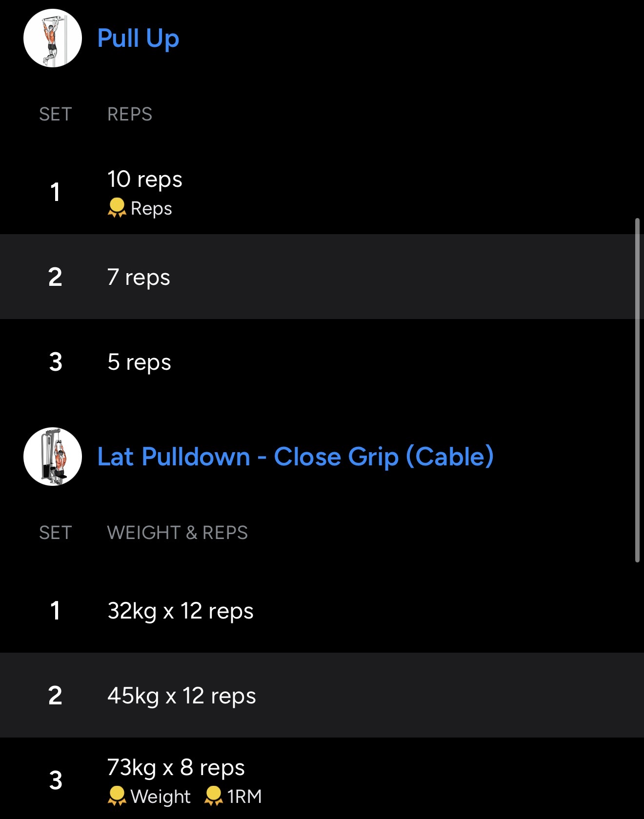
Task: Open Lat Pulldown - Close Grip (Cable) link
Action: tap(295, 457)
